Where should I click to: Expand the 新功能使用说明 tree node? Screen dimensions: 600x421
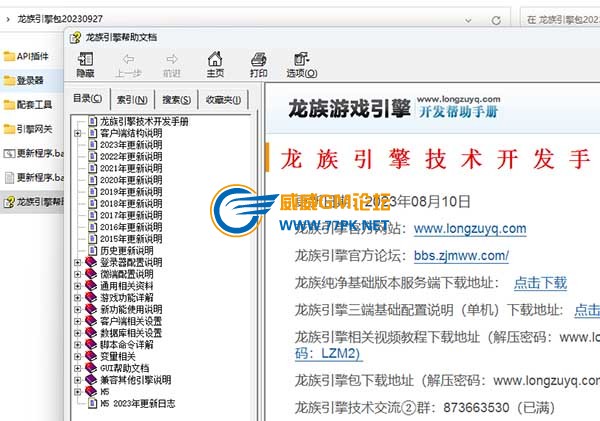click(x=78, y=309)
